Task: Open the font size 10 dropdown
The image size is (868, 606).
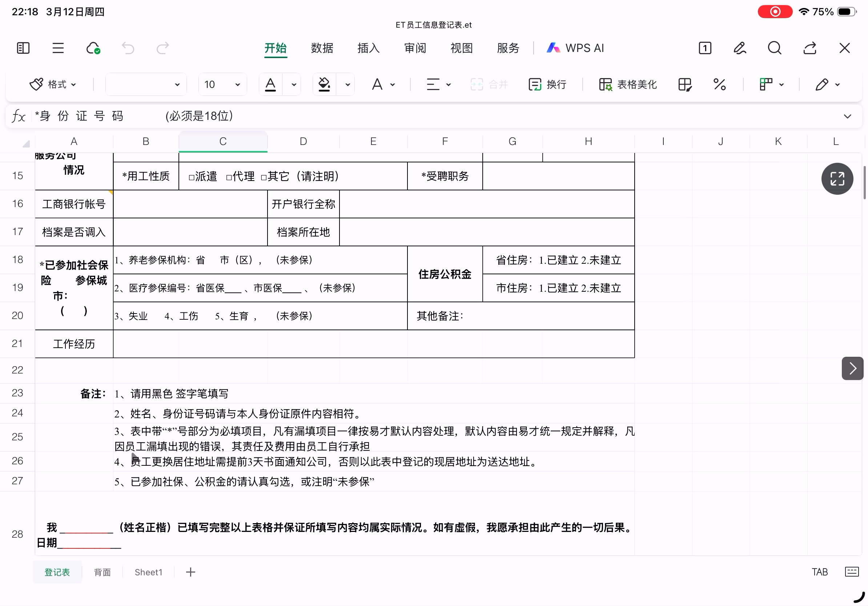Action: 222,84
